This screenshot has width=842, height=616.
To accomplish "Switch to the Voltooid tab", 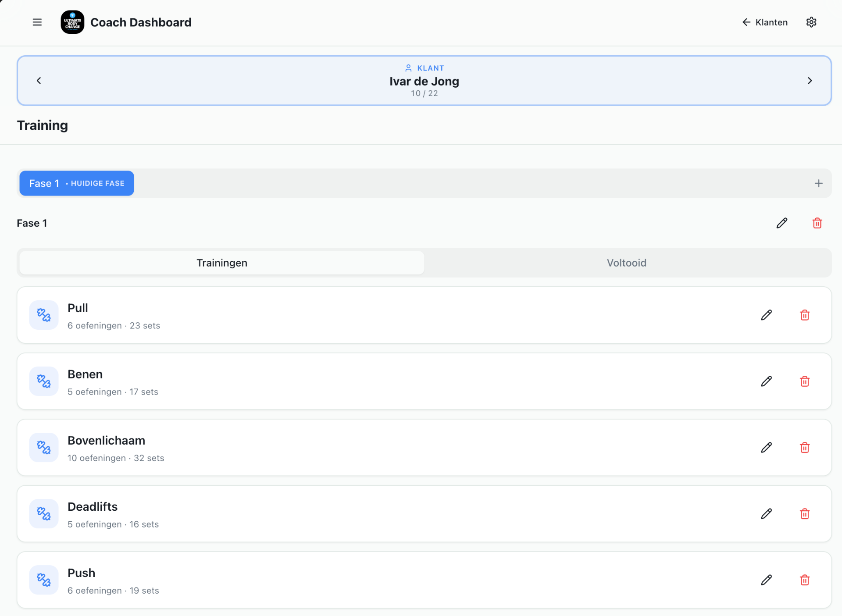I will coord(627,263).
